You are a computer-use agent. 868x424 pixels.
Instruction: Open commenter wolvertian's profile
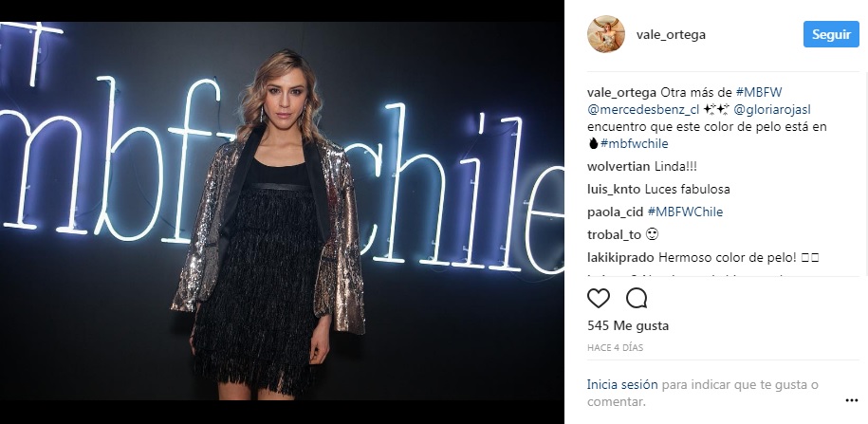pyautogui.click(x=619, y=167)
